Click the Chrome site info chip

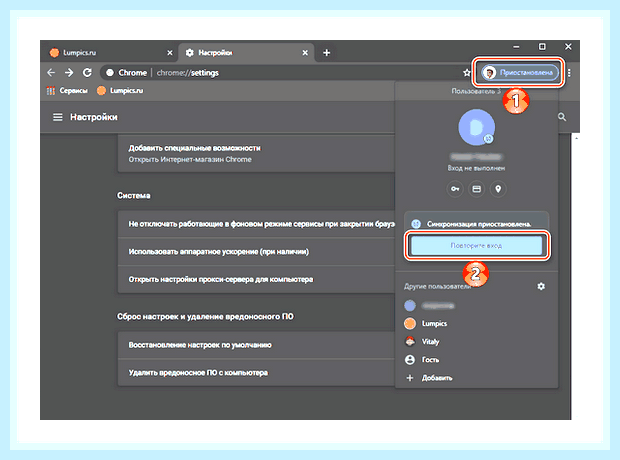click(x=127, y=73)
